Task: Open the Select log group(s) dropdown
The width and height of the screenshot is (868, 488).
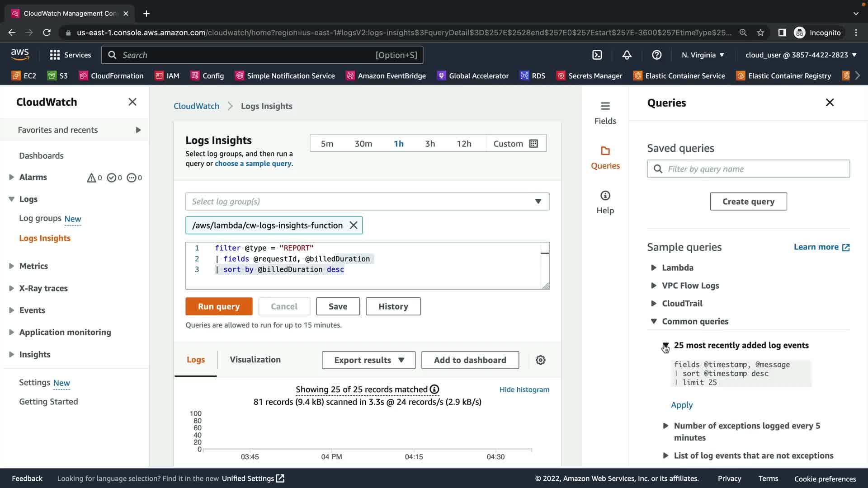Action: tap(367, 202)
